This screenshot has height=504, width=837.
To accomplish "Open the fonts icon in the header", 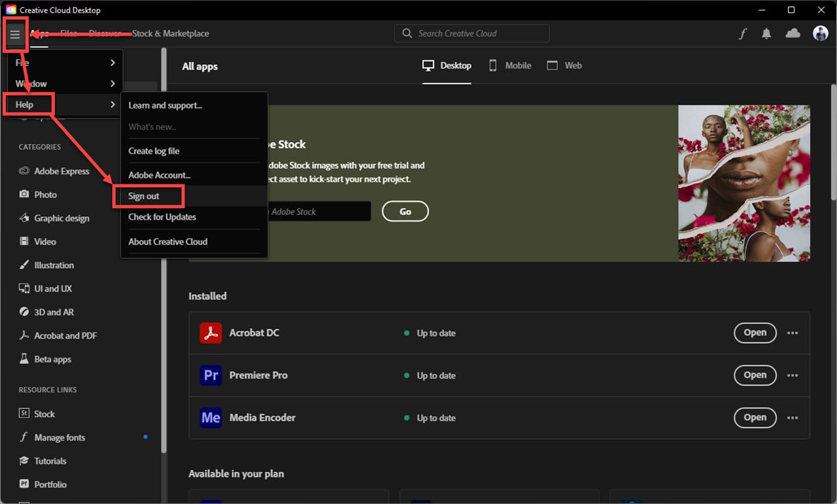I will click(x=743, y=34).
